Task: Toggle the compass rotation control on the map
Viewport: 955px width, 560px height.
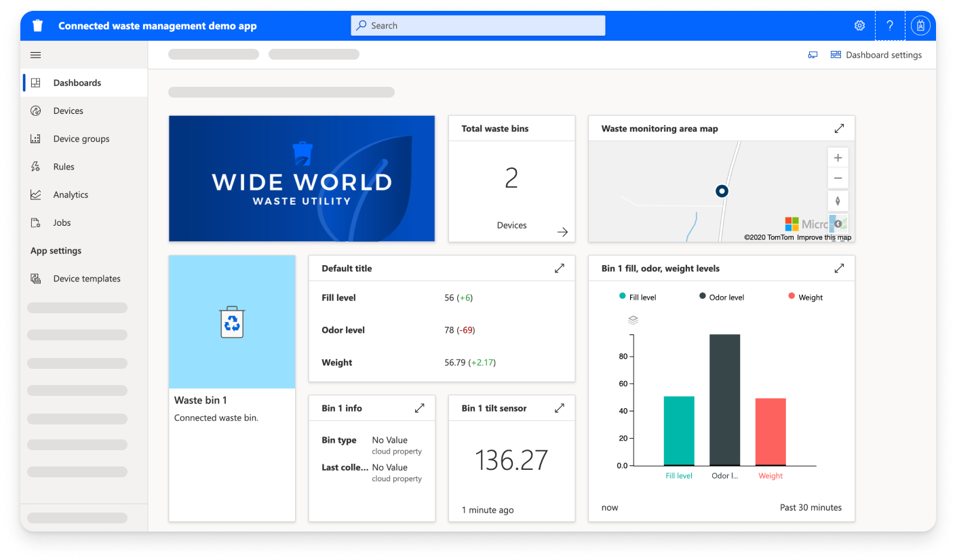Action: 838,201
